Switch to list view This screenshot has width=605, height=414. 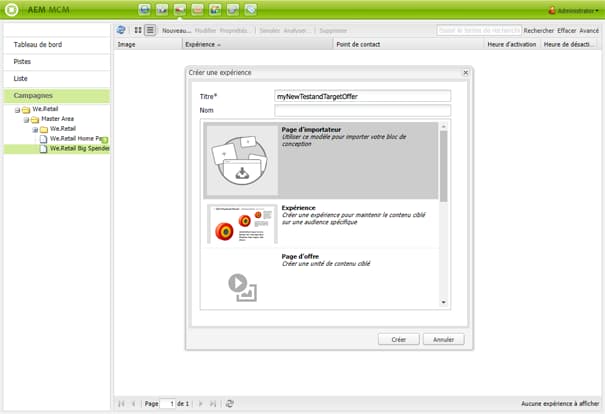150,30
